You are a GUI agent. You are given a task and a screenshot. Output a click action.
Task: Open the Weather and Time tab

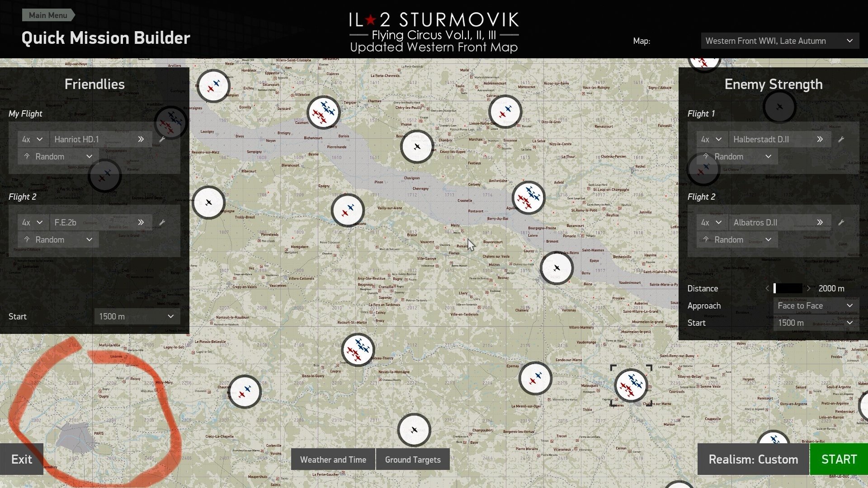pos(333,460)
